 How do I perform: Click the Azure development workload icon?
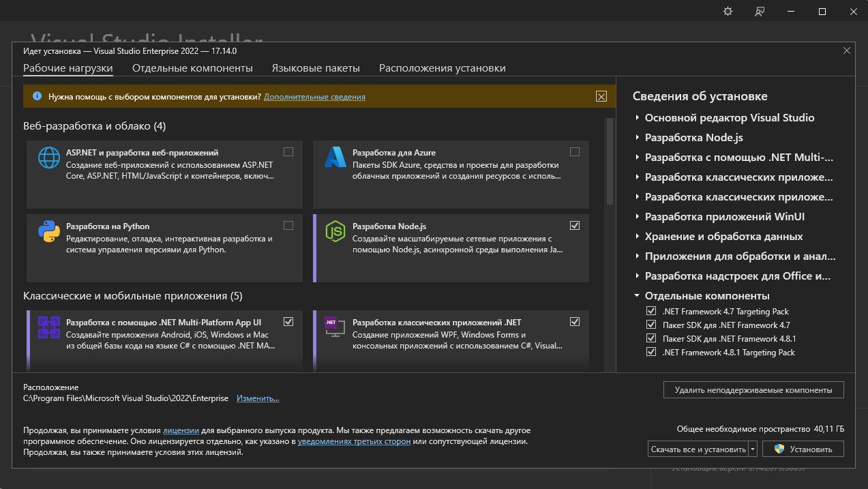point(335,158)
